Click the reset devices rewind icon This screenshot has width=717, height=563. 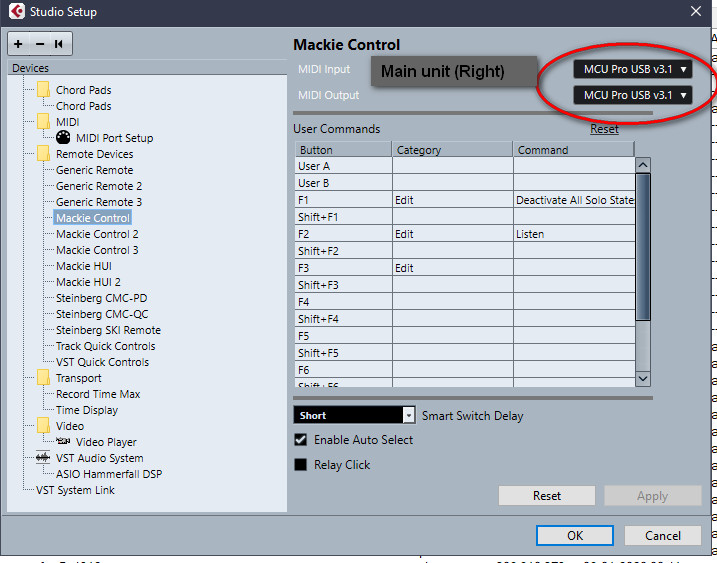(x=60, y=44)
